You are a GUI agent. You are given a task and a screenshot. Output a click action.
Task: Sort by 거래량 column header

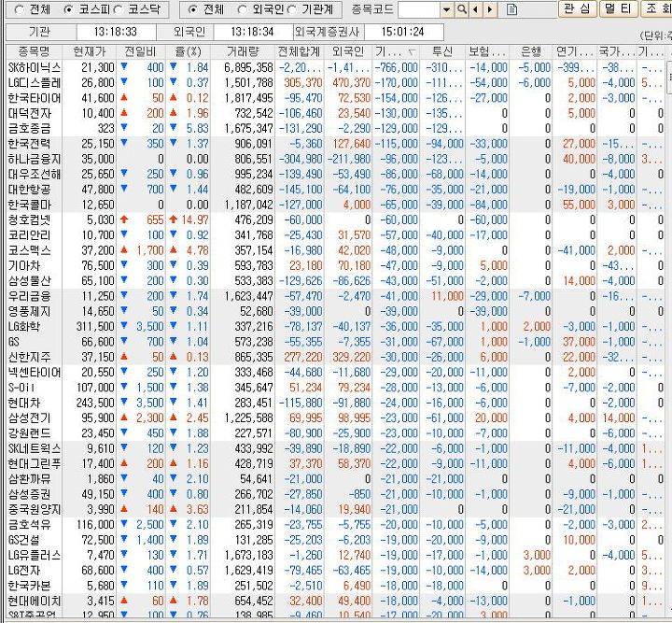(x=243, y=52)
